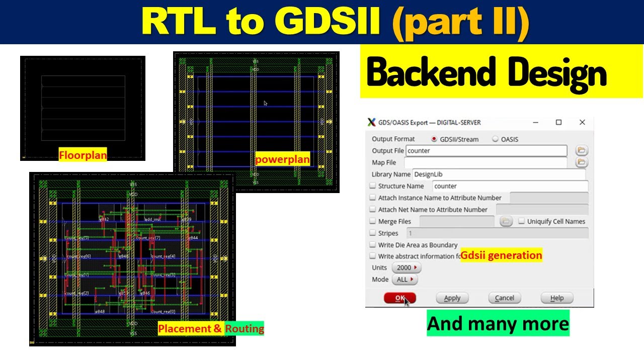
Task: Toggle the Stripes checkbox
Action: (373, 233)
